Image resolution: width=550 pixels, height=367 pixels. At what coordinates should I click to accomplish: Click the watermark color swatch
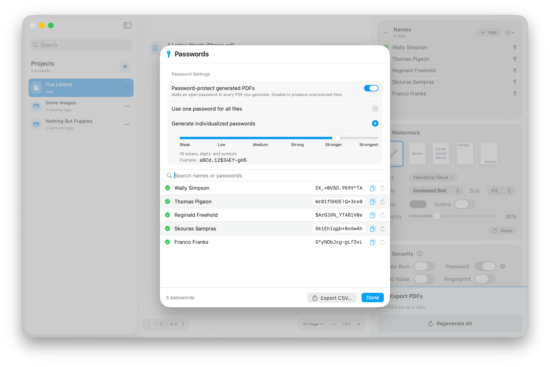coord(418,204)
